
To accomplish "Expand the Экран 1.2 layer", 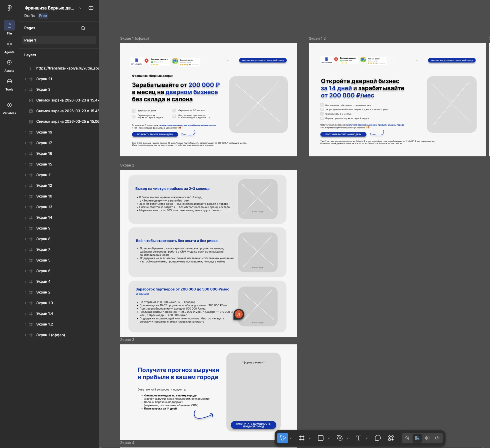I will click(25, 324).
